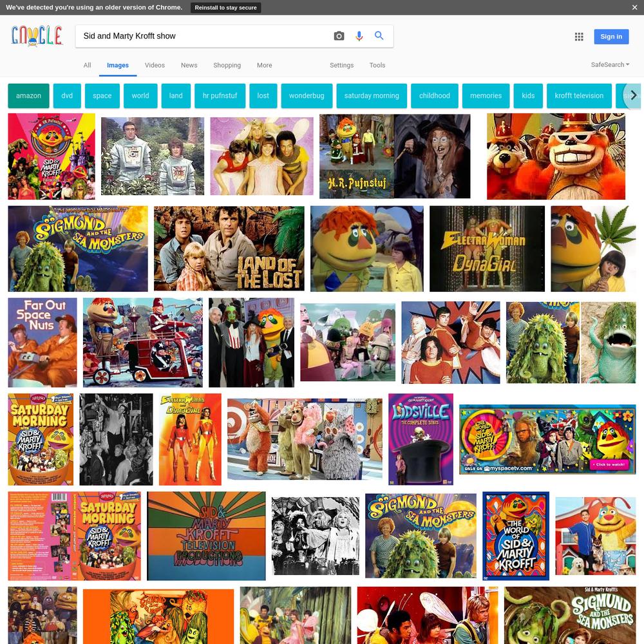Click the camera search-by-image icon
This screenshot has width=644, height=644.
tap(339, 36)
